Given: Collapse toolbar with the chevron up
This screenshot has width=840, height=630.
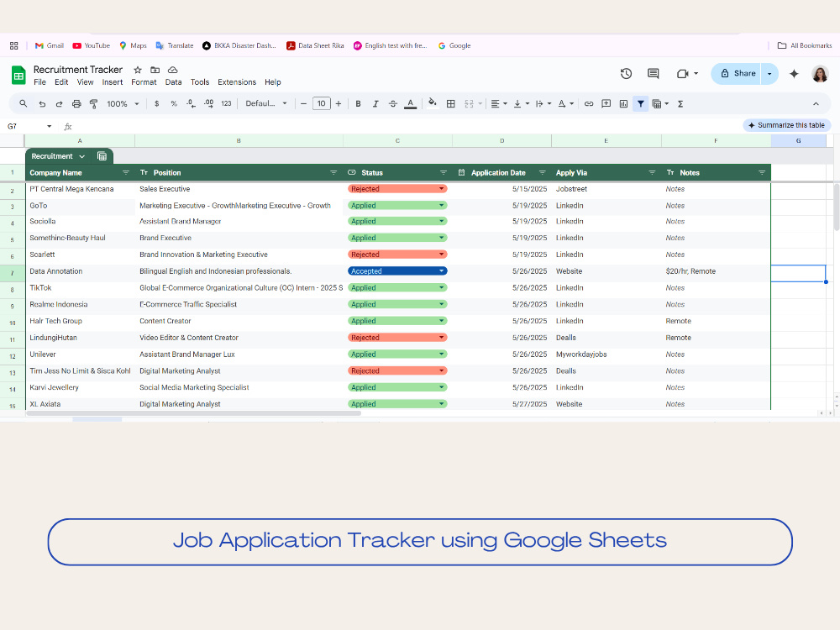Looking at the screenshot, I should 816,104.
